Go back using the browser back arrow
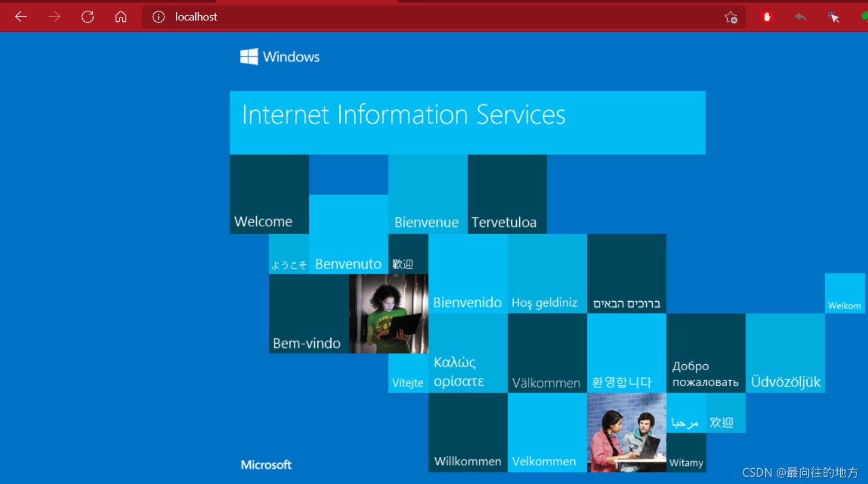The image size is (868, 484). click(21, 17)
